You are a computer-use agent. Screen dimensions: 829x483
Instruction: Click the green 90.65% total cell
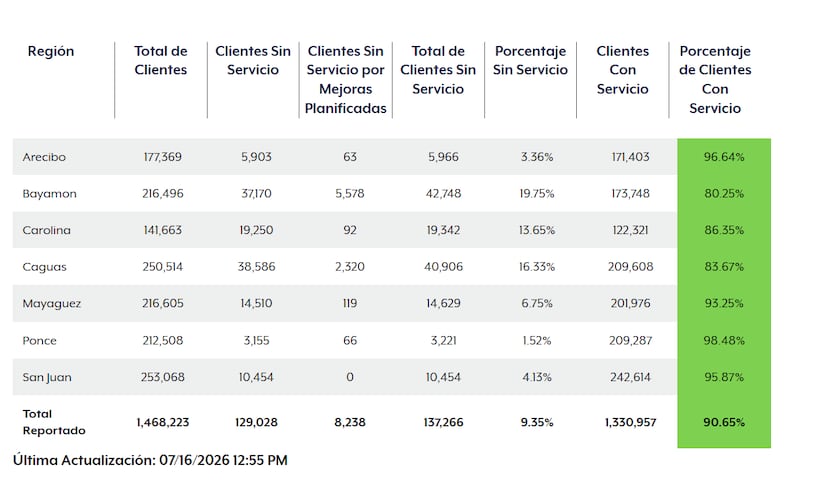click(x=724, y=422)
